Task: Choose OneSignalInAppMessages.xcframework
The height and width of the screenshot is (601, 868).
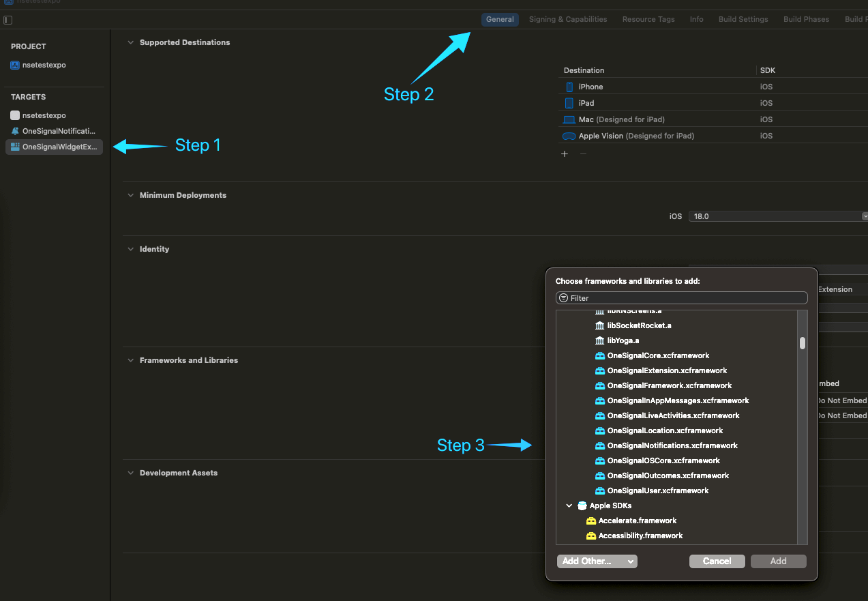Action: (x=678, y=400)
